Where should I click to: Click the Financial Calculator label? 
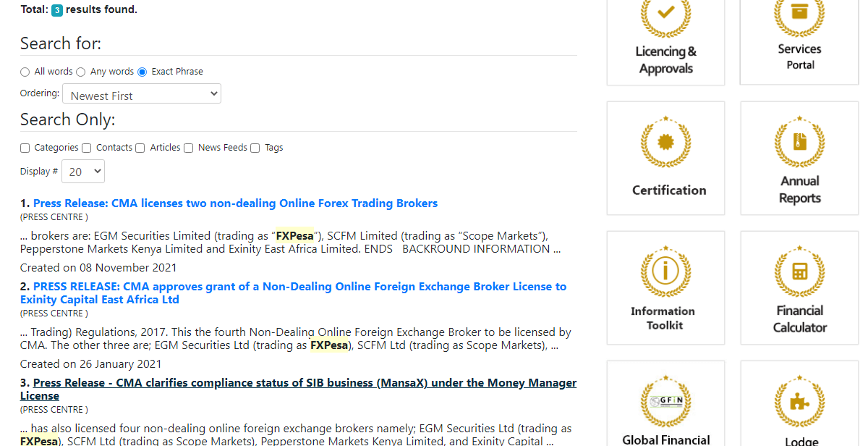(800, 319)
